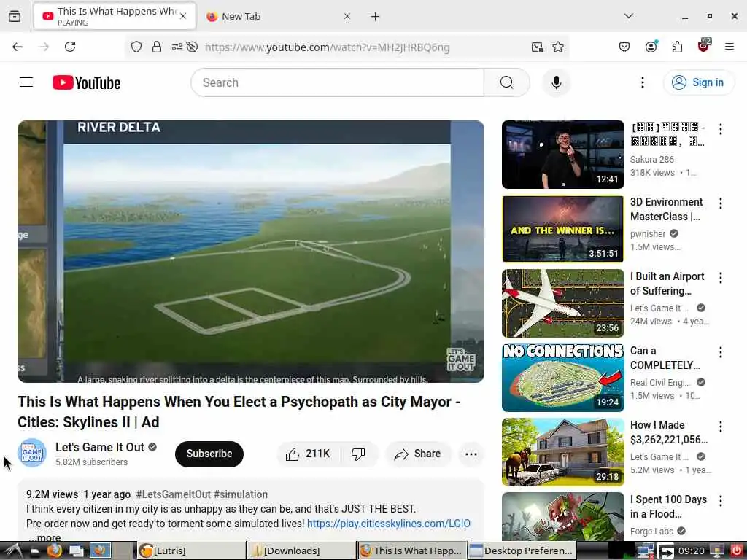Open the No Connections video thumbnail
Screen dimensions: 747x560
[562, 377]
